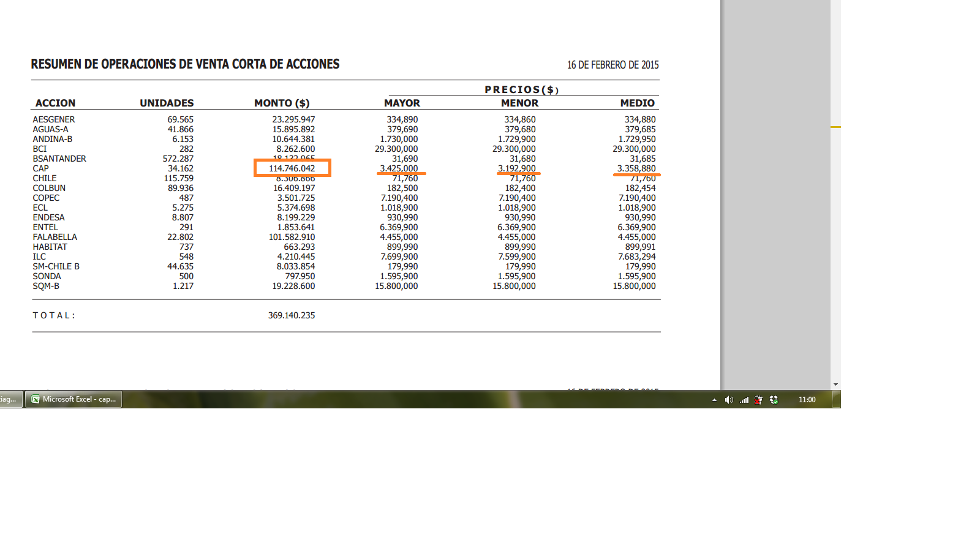Image resolution: width=980 pixels, height=551 pixels.
Task: Click the PRECIOS($) group header
Action: click(522, 89)
